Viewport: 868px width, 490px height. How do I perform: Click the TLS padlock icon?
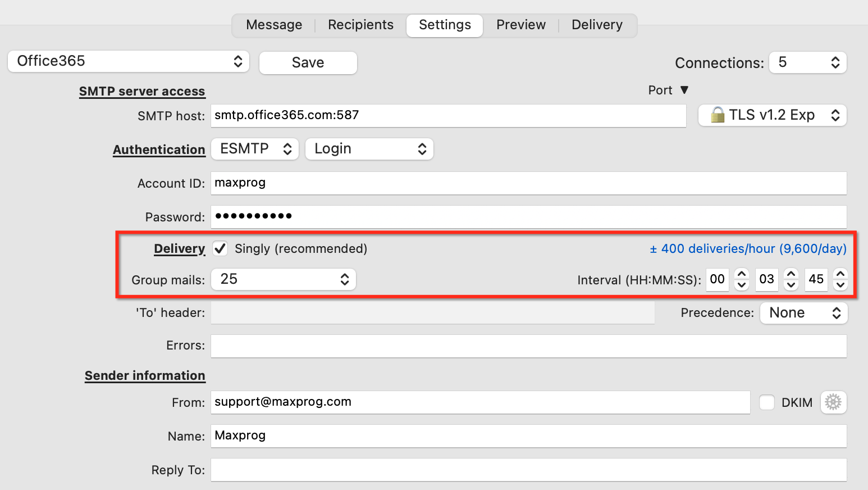pos(718,115)
